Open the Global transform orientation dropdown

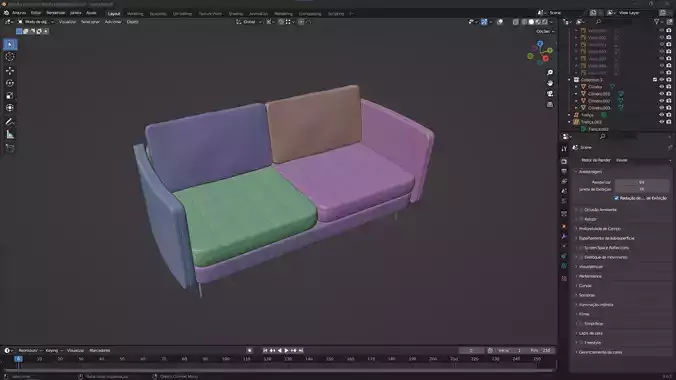[249, 22]
